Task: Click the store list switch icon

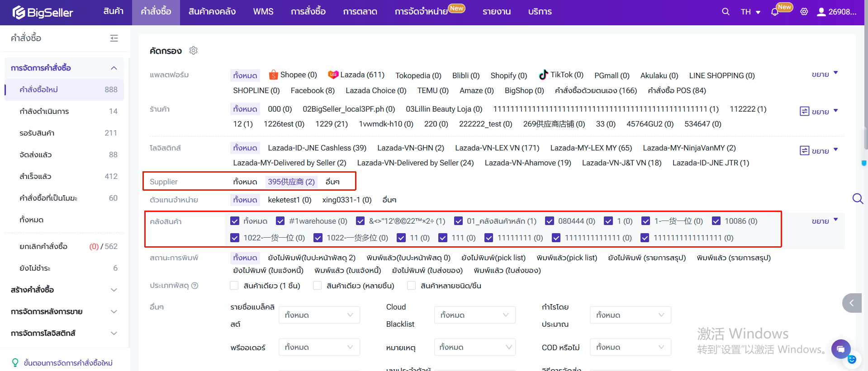Action: tap(804, 111)
